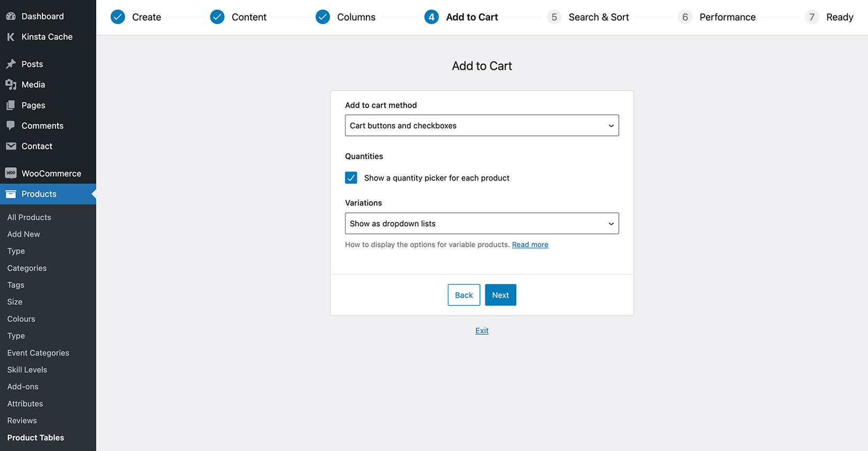Jump to the Columns wizard step

coord(345,17)
